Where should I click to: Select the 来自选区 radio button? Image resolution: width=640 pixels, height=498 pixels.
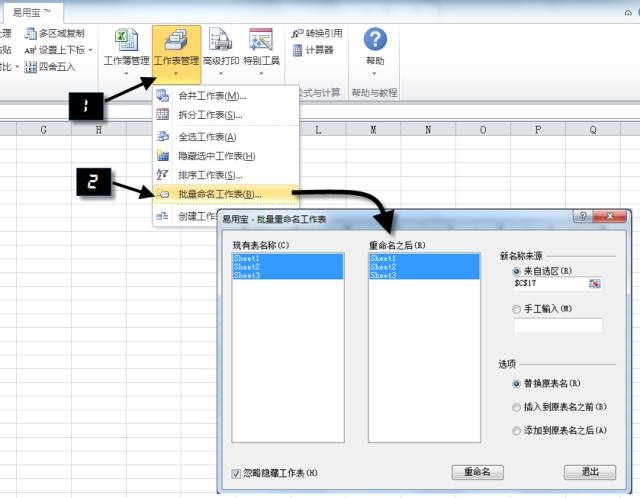coord(516,271)
